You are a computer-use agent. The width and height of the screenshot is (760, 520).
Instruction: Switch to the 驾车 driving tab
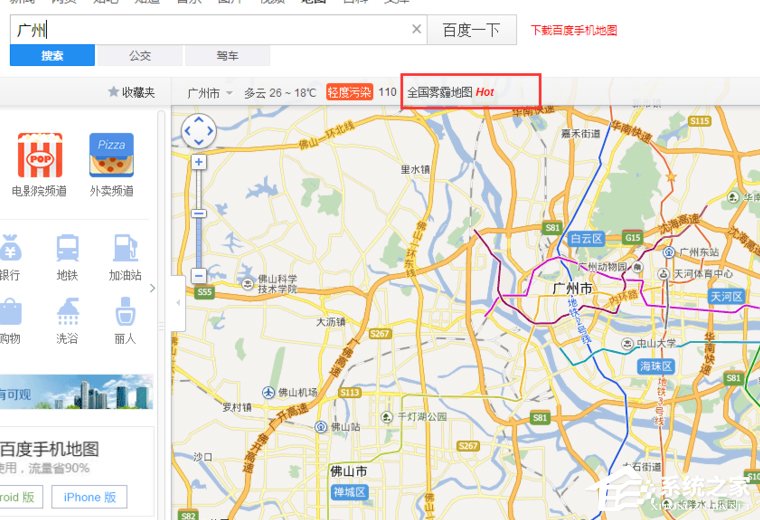(227, 56)
